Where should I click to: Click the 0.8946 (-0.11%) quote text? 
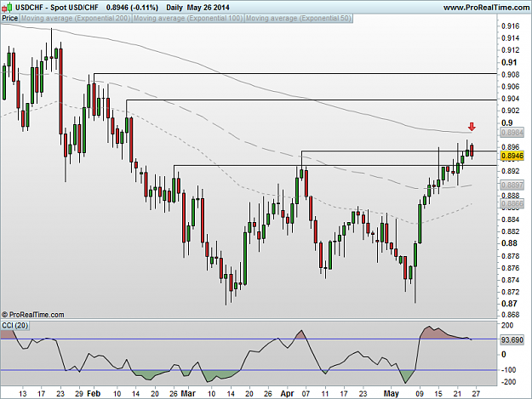(x=132, y=8)
